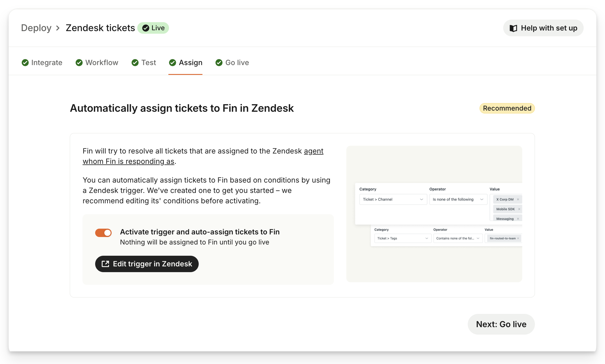Click the external-link icon on Edit trigger button
The image size is (605, 364).
tap(106, 264)
